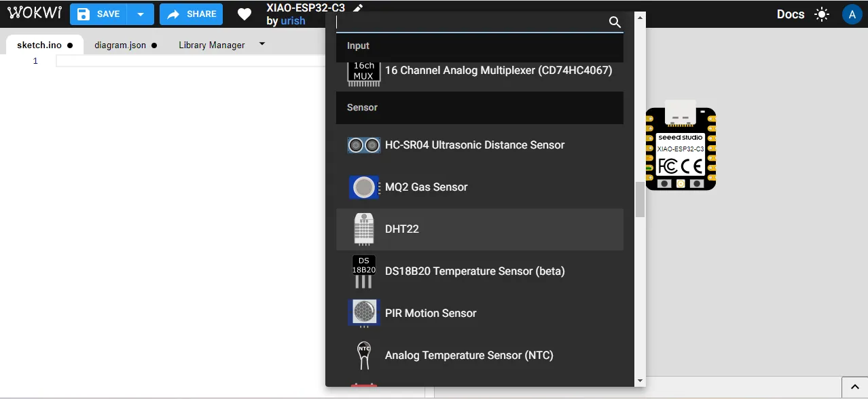Screen dimensions: 868x399
Task: Pick the PIR Motion Sensor icon
Action: pos(363,313)
